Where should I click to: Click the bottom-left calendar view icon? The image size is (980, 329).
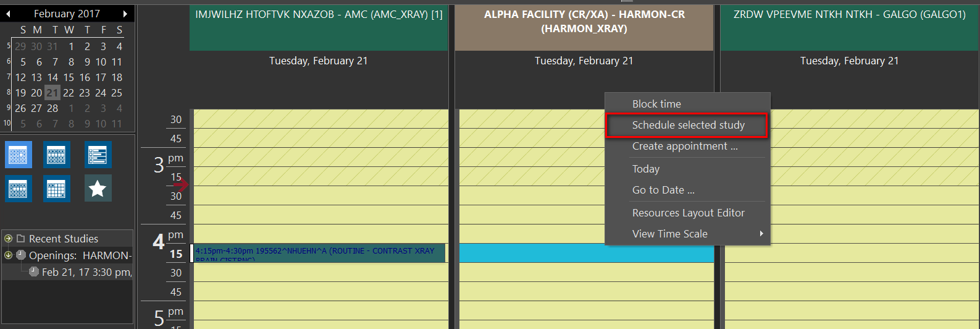coord(18,189)
